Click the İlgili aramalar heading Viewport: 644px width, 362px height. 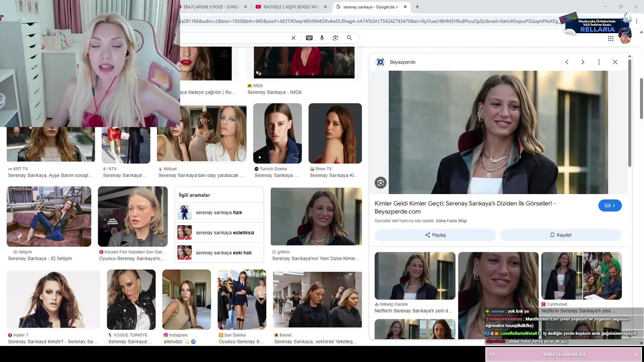195,195
